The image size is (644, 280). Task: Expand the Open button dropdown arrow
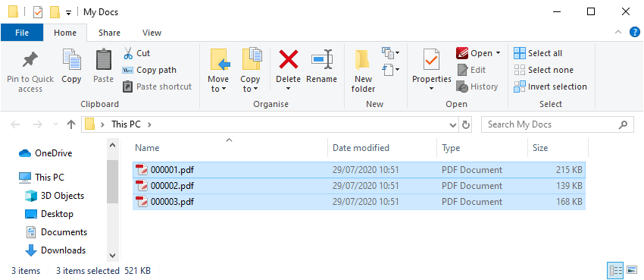coord(499,53)
